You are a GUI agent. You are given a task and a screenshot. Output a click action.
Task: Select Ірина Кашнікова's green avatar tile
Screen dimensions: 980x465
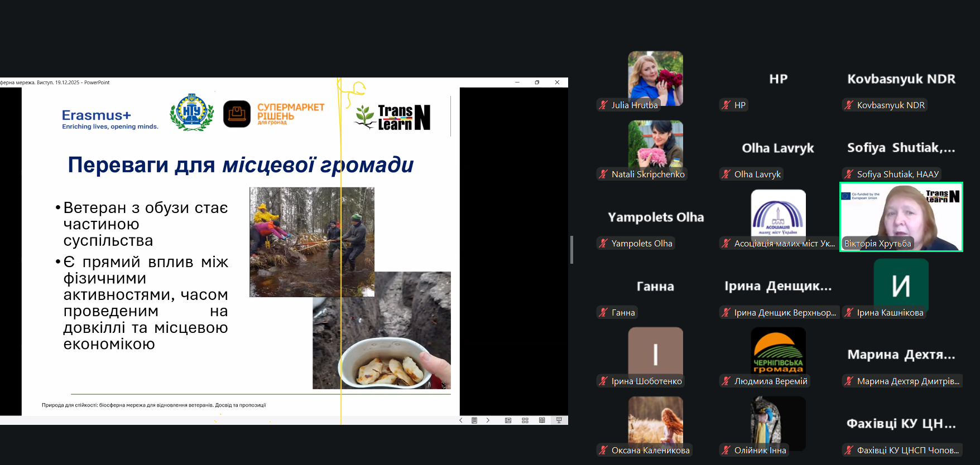[901, 284]
